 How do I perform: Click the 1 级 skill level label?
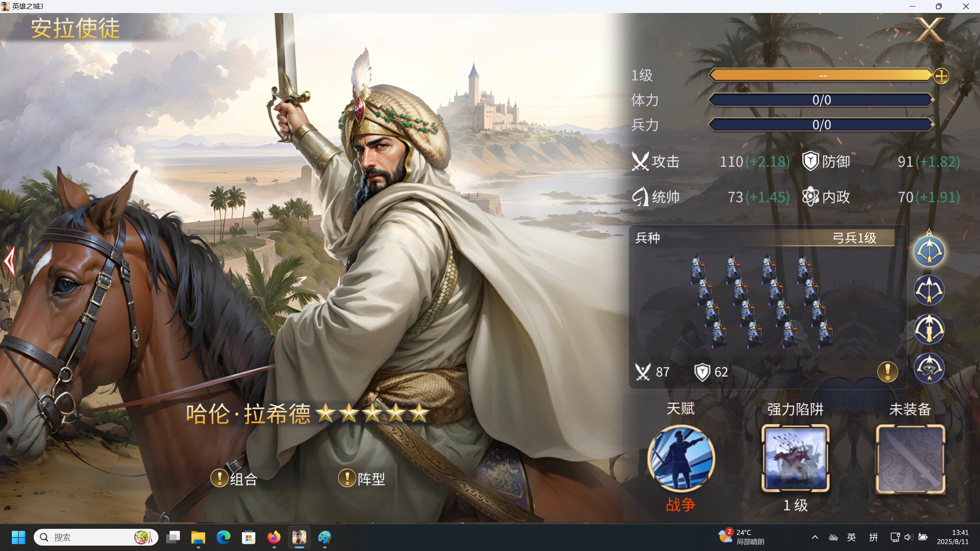[795, 505]
